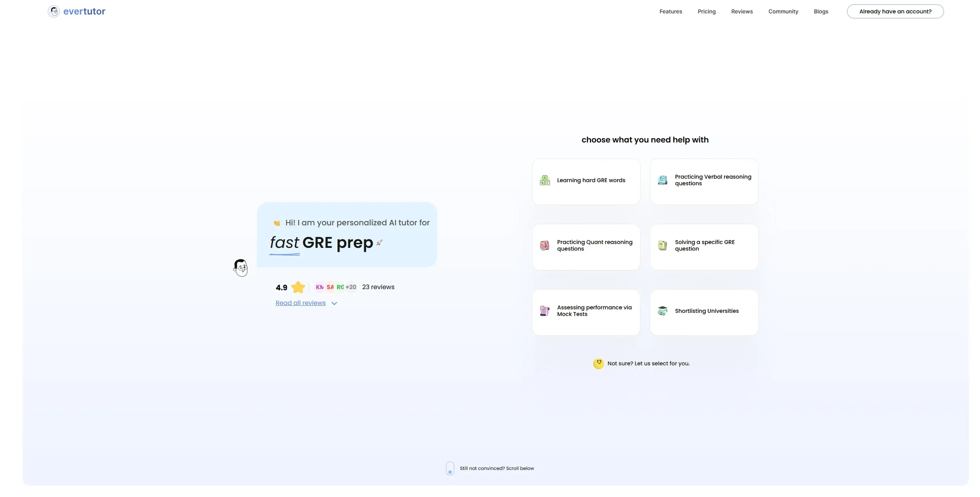Select Practicing Verbal reasoning questions card
The image size is (980, 497).
tap(704, 182)
